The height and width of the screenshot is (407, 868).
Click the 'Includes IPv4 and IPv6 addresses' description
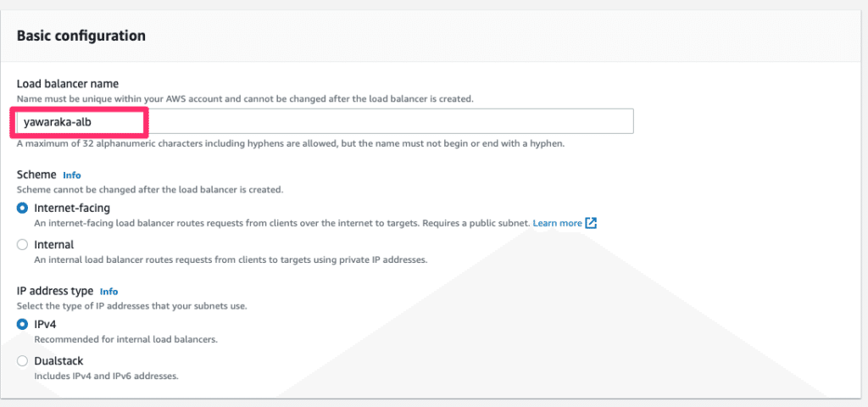coord(106,376)
